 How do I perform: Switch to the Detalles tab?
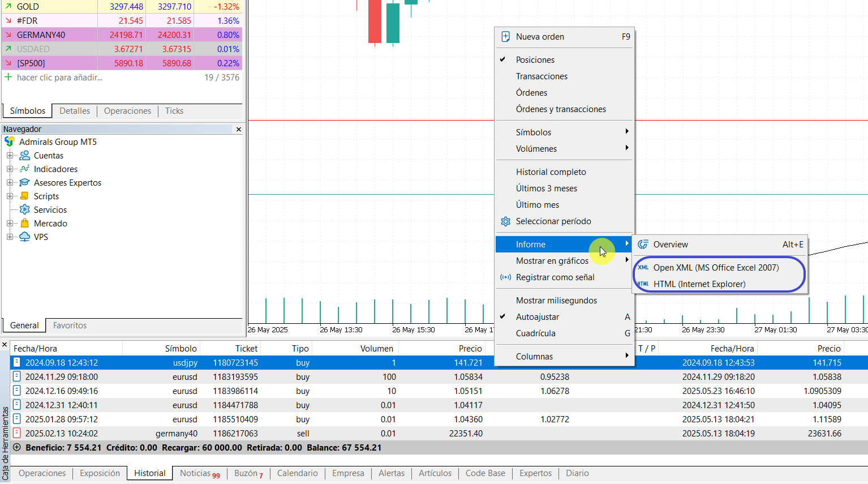tap(75, 111)
